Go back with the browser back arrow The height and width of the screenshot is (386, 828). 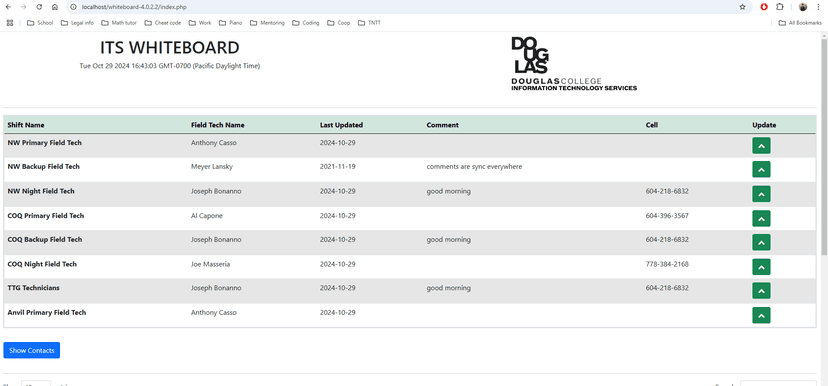pos(8,7)
